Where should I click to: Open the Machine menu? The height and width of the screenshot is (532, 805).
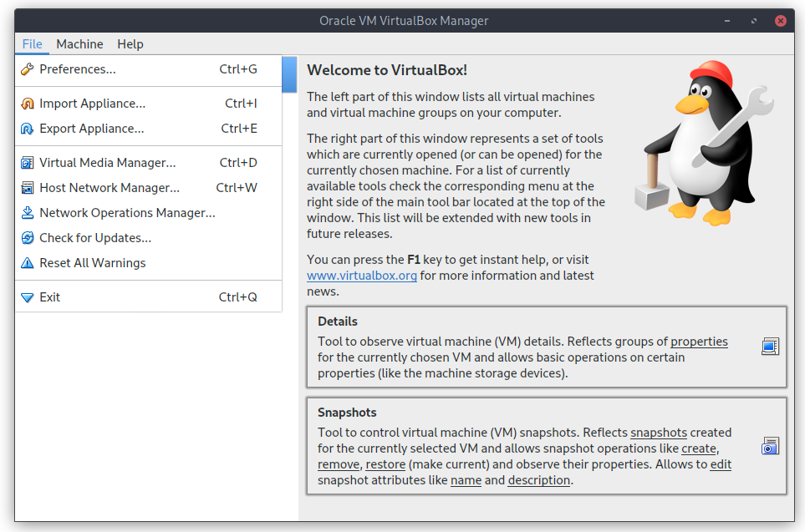click(79, 44)
